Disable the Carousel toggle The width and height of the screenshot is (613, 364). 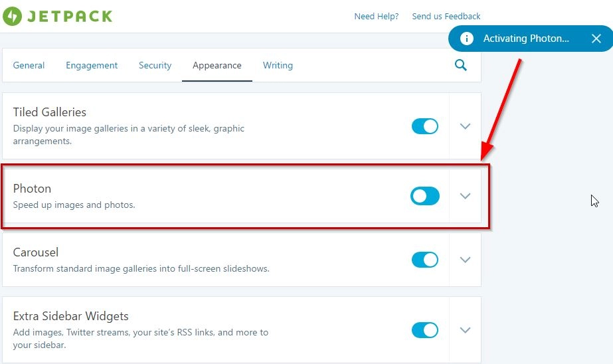point(425,260)
